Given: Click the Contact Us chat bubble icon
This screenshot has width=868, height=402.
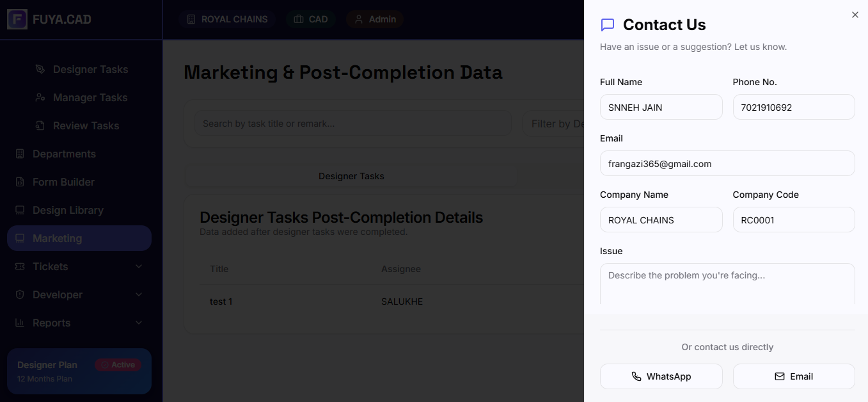Looking at the screenshot, I should point(608,25).
